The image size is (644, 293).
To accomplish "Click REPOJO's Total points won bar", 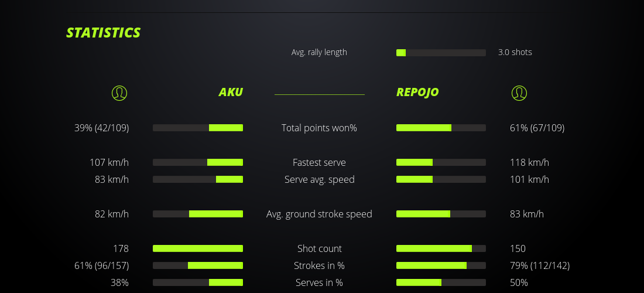I will click(x=441, y=128).
